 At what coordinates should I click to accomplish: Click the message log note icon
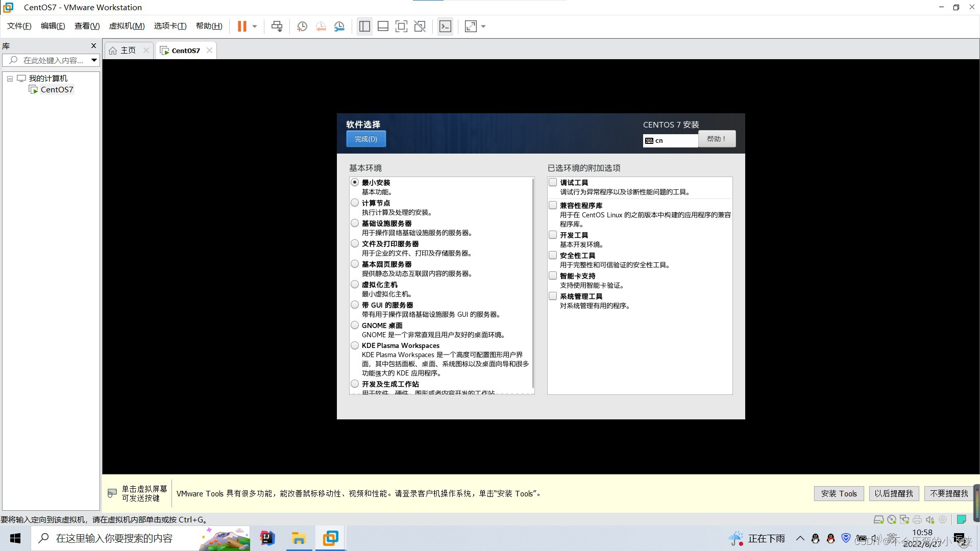click(962, 519)
